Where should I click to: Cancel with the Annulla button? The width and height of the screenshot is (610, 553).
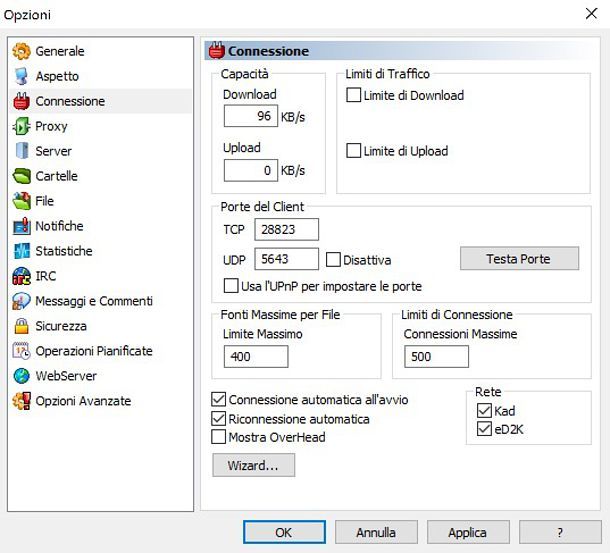coord(376,532)
